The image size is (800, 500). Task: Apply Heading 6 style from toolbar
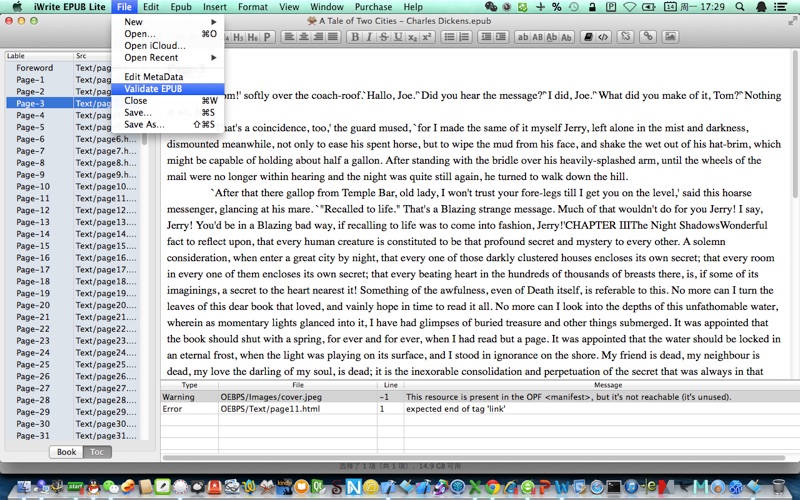[x=252, y=37]
